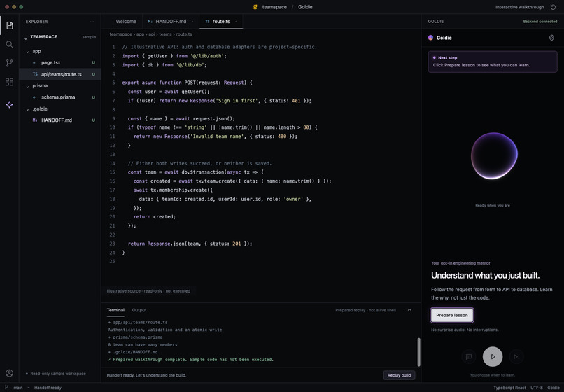Open HANDOFF.md in the explorer tree
The height and width of the screenshot is (392, 564).
click(59, 120)
